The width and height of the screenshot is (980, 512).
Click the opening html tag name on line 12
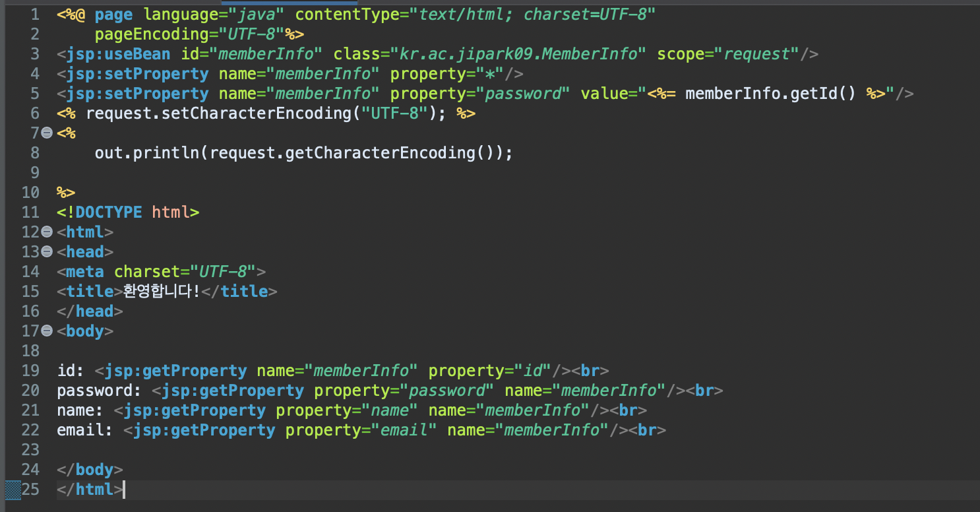click(x=85, y=232)
